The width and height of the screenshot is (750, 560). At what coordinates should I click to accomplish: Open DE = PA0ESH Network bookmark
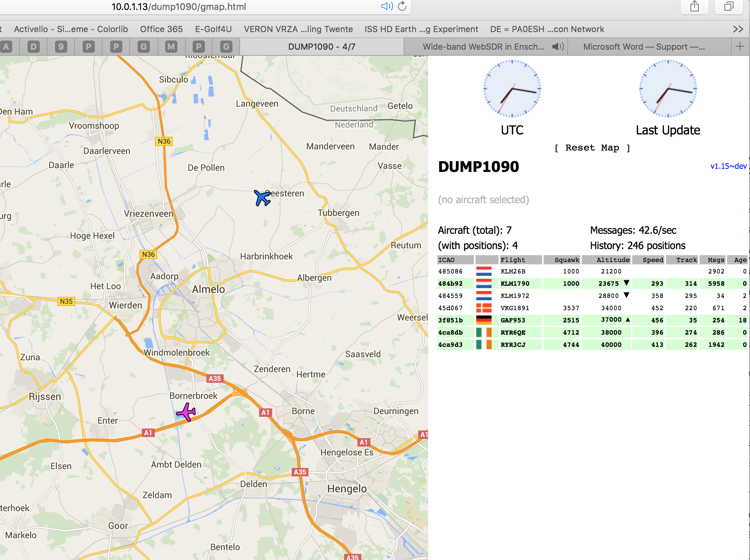coord(547,29)
